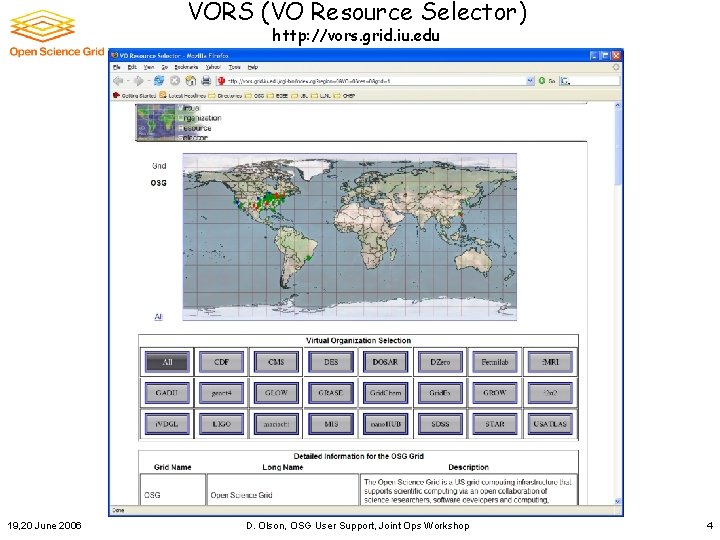Open the dropdown next to forward arrow
The height and width of the screenshot is (540, 720).
tap(148, 81)
